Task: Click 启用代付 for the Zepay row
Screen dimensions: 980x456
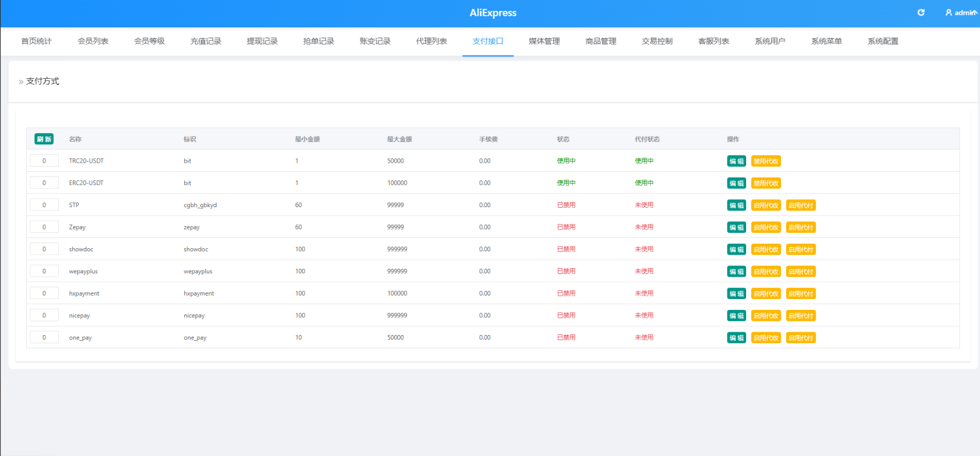Action: [801, 227]
